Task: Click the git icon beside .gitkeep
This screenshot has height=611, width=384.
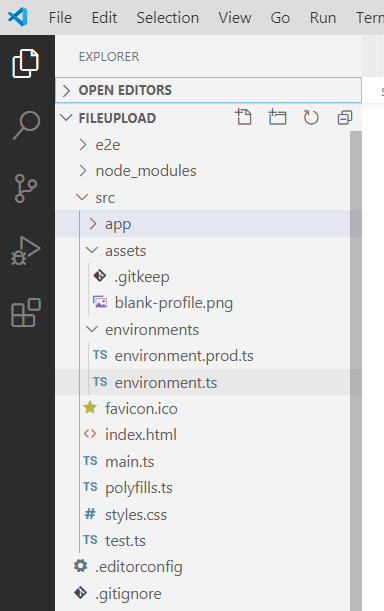Action: pyautogui.click(x=100, y=276)
